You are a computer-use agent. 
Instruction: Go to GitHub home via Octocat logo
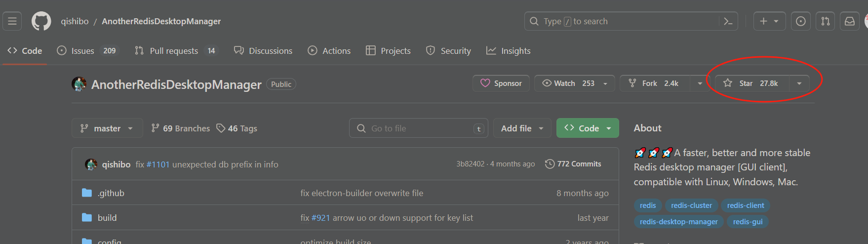[41, 21]
